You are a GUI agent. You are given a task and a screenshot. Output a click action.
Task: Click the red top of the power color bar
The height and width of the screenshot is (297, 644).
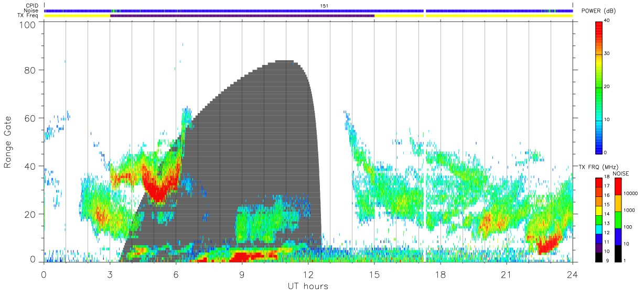599,29
